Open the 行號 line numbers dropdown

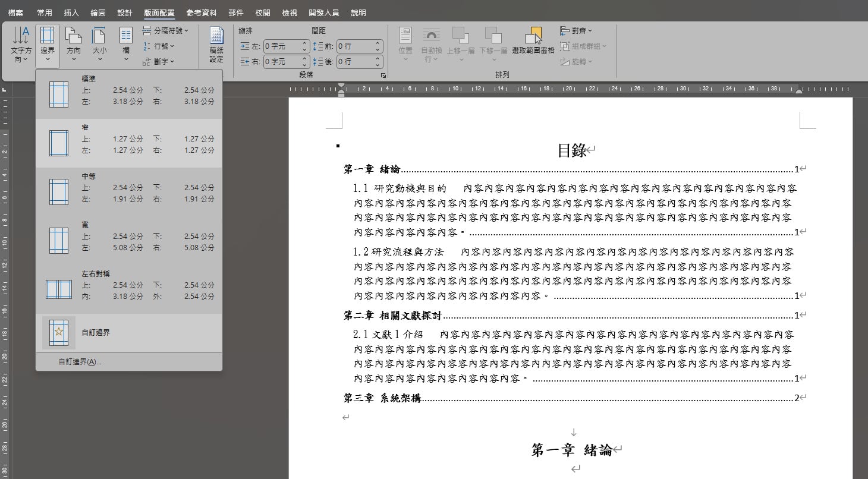click(159, 46)
